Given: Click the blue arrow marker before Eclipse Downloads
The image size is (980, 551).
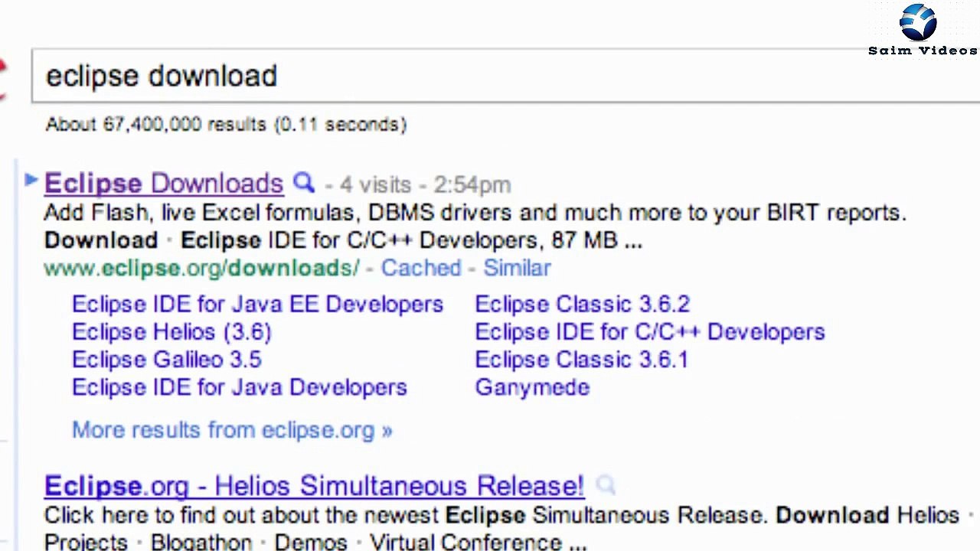Looking at the screenshot, I should (31, 180).
